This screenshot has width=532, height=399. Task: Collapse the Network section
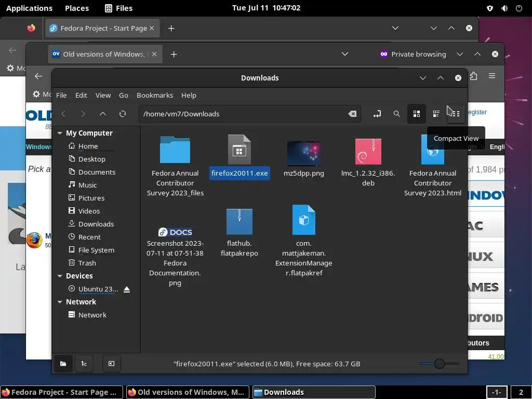(60, 302)
